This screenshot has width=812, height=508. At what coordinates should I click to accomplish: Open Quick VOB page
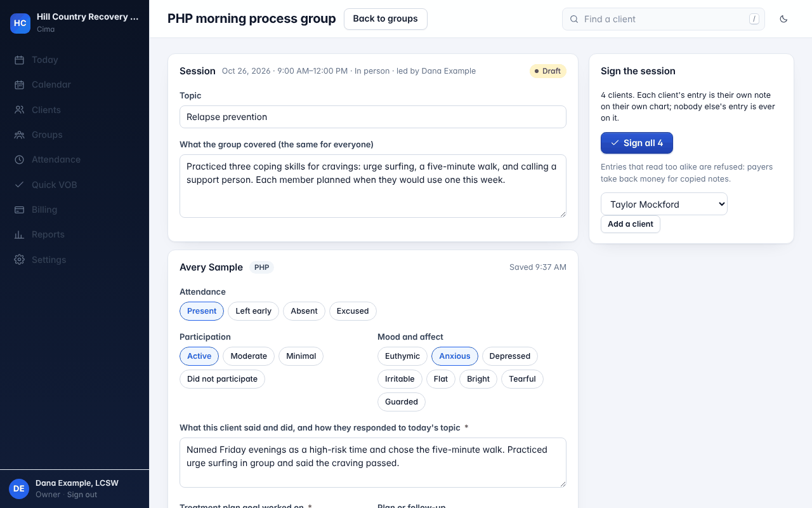[x=74, y=185]
